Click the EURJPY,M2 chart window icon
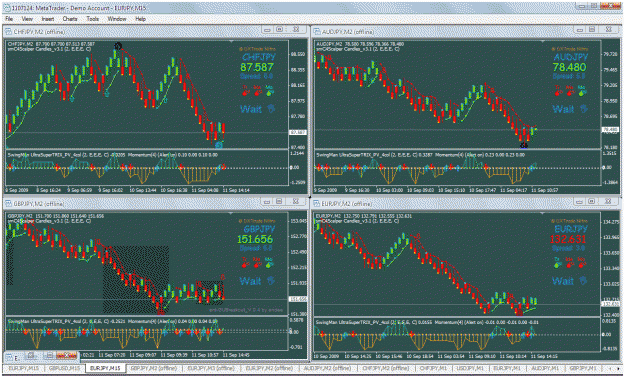 316,204
